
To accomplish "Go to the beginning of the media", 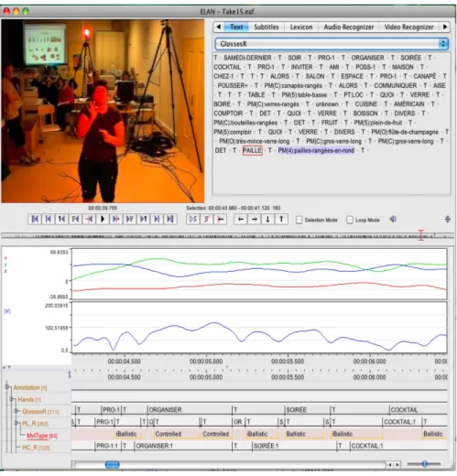I will pyautogui.click(x=35, y=219).
